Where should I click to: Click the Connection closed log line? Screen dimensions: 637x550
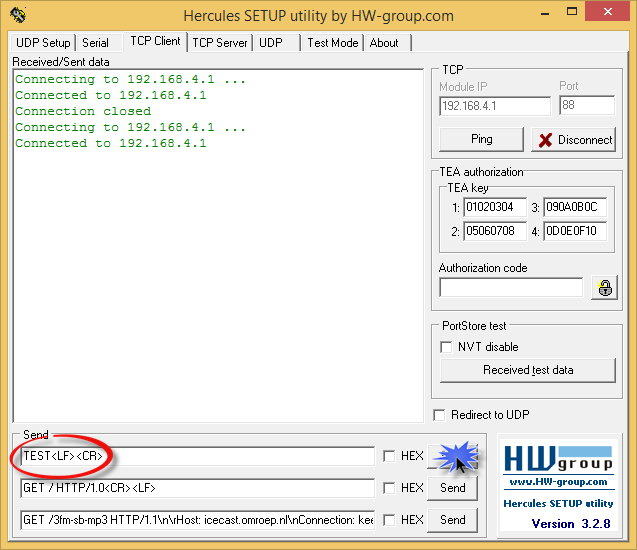[x=83, y=111]
